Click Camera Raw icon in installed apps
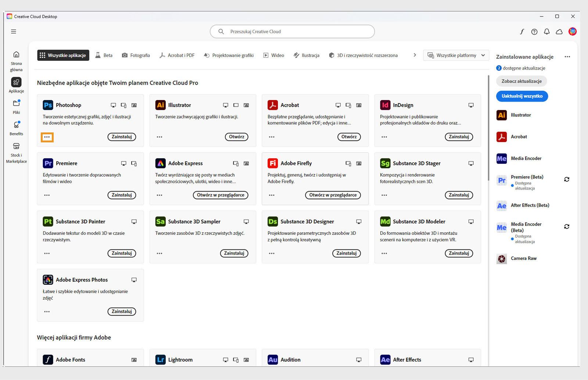 [x=502, y=259]
